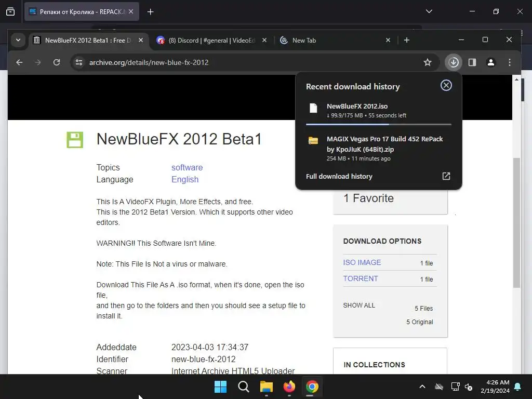This screenshot has height=399, width=532.
Task: Open the English language link
Action: pyautogui.click(x=185, y=179)
